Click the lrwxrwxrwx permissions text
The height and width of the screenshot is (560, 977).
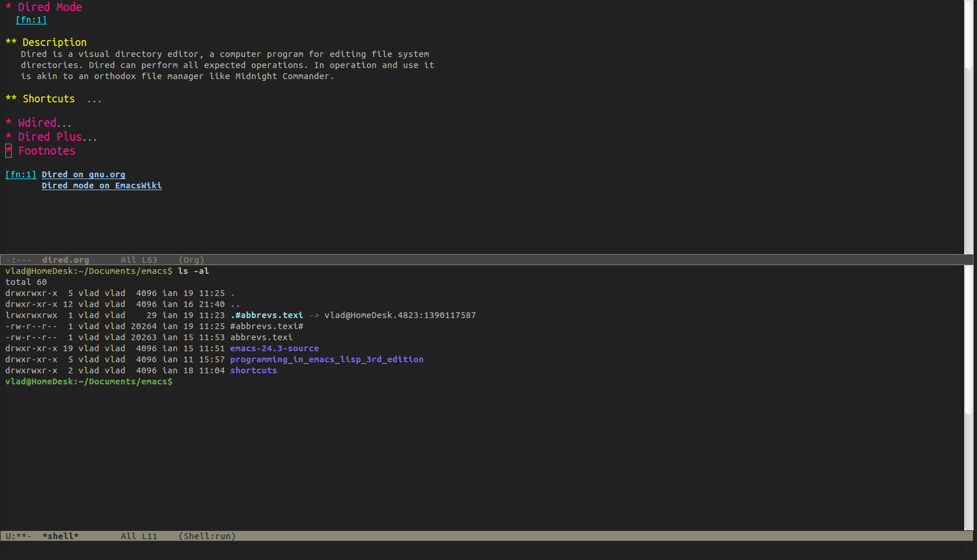(31, 315)
